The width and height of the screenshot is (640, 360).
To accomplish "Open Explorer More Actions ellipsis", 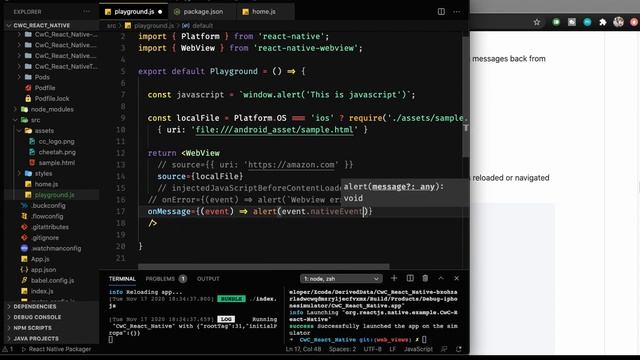I will (x=87, y=12).
